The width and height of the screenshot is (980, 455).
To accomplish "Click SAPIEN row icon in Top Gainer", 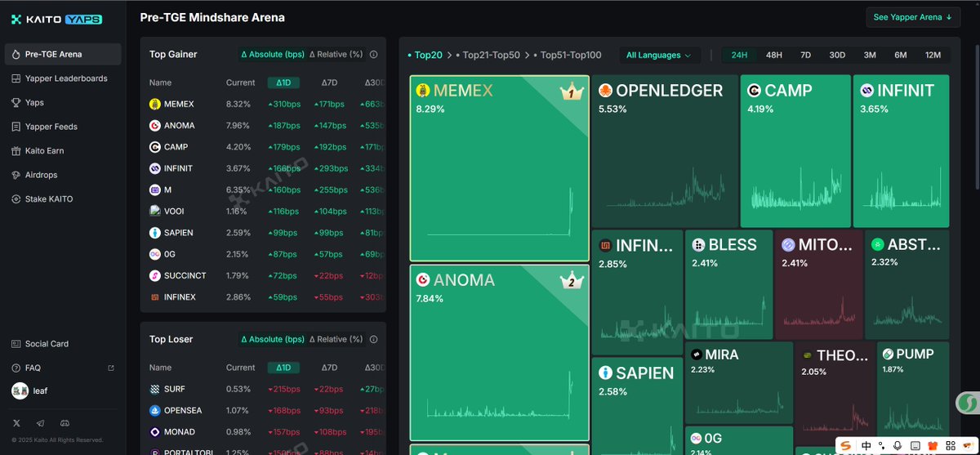I will click(x=155, y=233).
